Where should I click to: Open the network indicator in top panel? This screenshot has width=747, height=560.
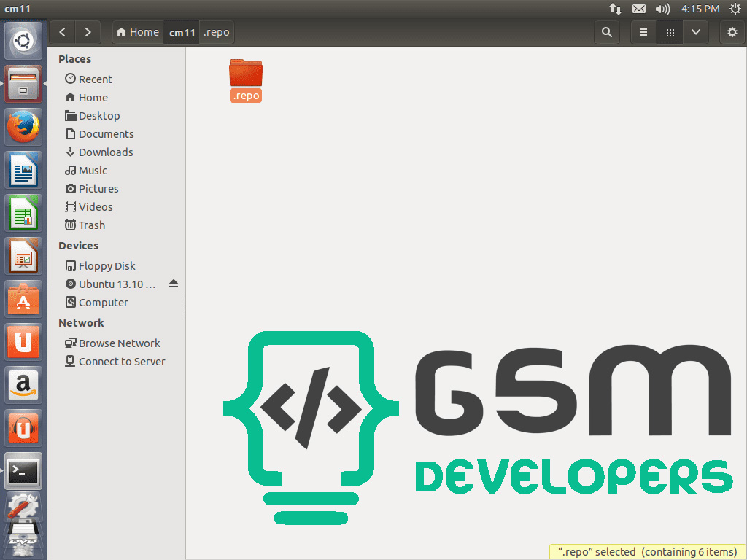616,9
